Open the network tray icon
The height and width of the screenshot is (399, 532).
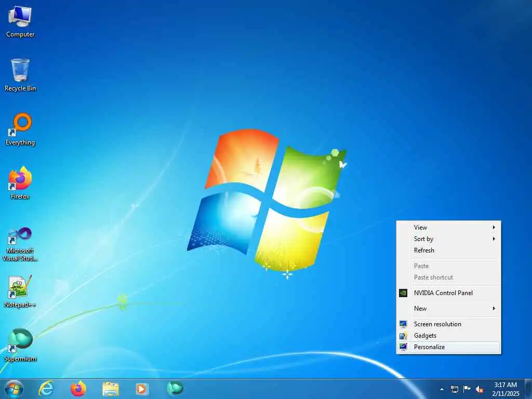[454, 389]
